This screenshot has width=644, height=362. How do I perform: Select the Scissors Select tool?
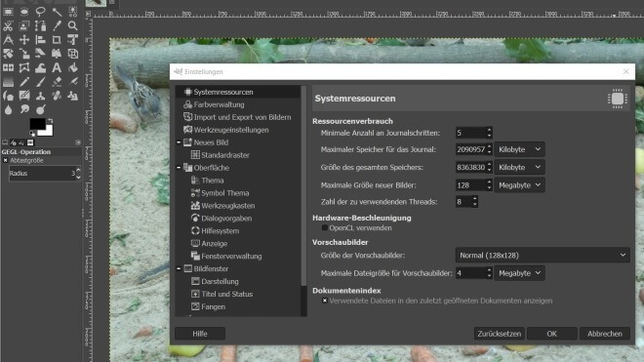click(8, 26)
